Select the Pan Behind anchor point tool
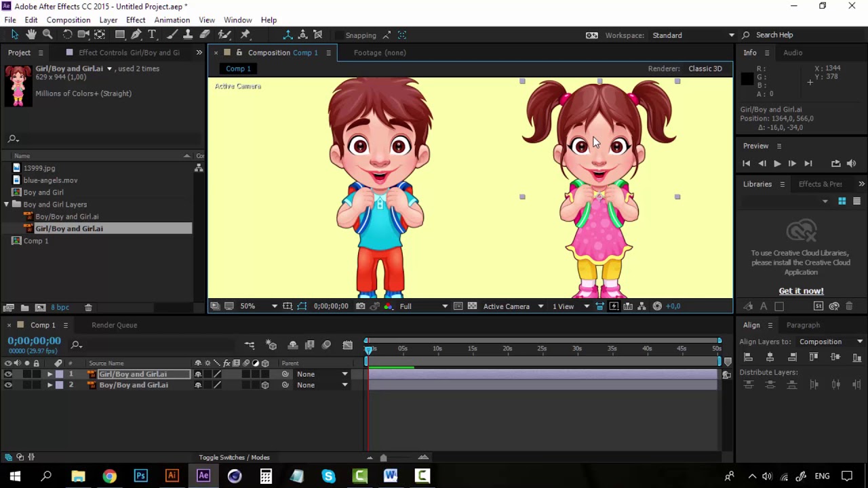This screenshot has width=868, height=488. (x=100, y=35)
